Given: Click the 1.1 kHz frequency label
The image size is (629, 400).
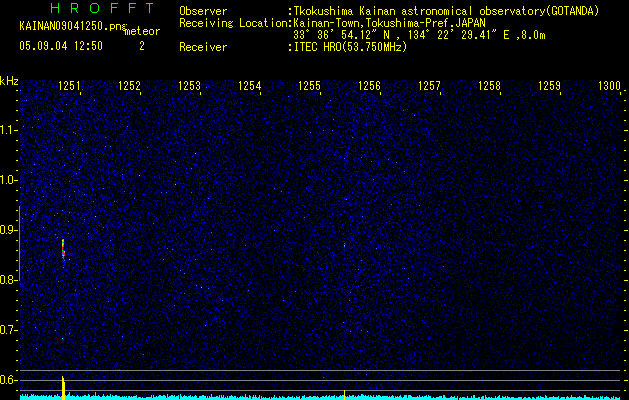Looking at the screenshot, I should [x=7, y=130].
